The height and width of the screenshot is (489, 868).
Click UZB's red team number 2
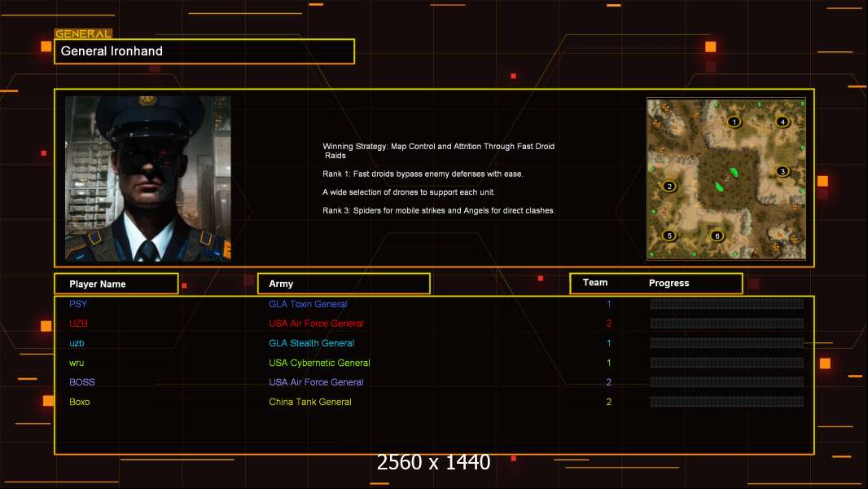tap(609, 324)
